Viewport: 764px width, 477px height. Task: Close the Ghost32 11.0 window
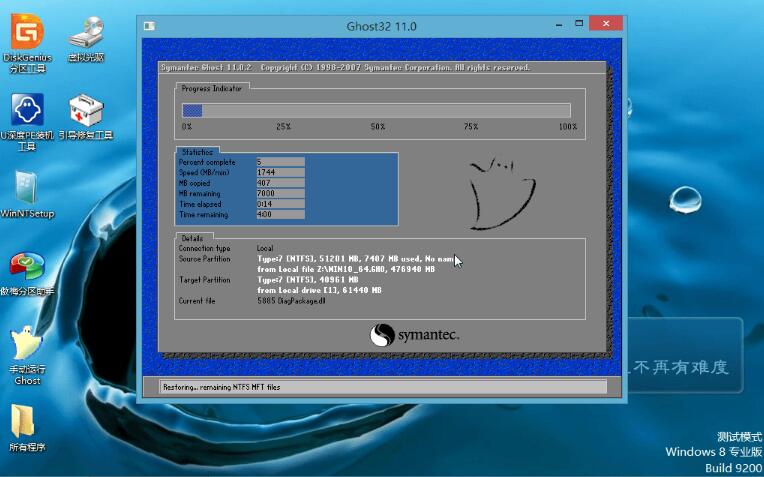[x=606, y=23]
